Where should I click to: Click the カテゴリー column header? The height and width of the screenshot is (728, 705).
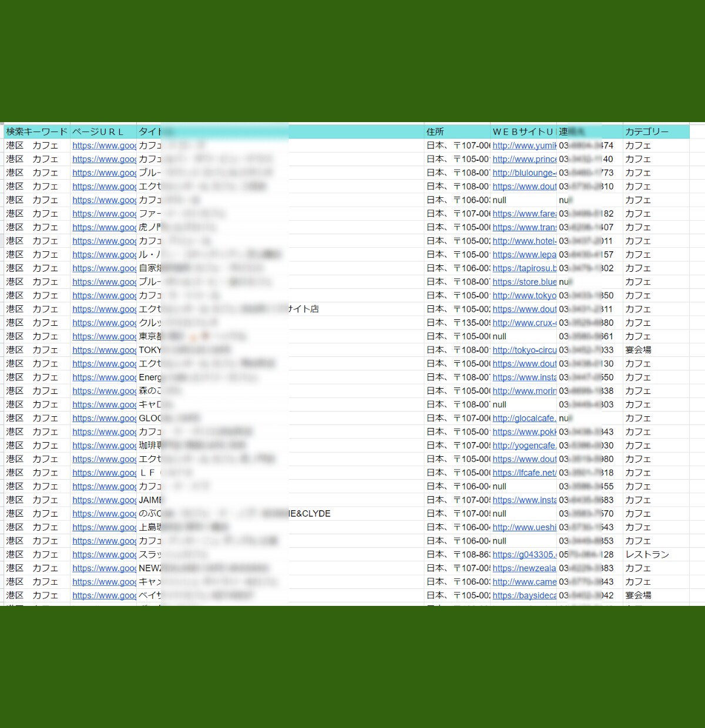pyautogui.click(x=656, y=132)
